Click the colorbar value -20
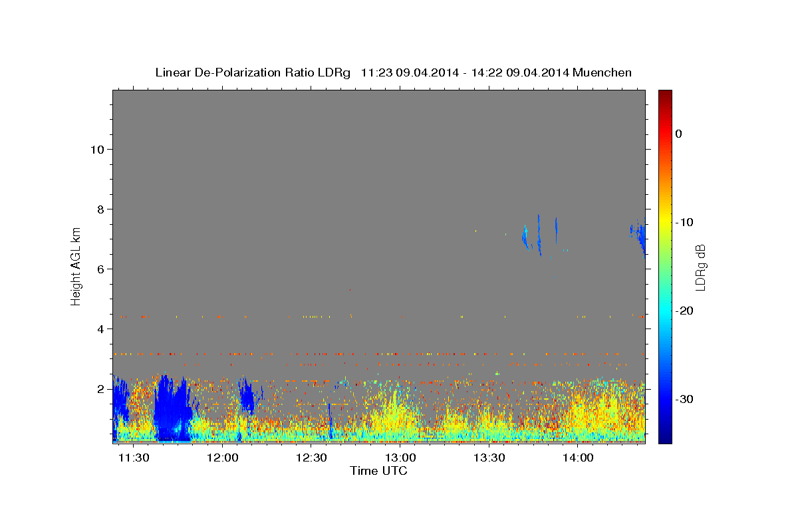Image resolution: width=798 pixels, height=532 pixels. (685, 311)
